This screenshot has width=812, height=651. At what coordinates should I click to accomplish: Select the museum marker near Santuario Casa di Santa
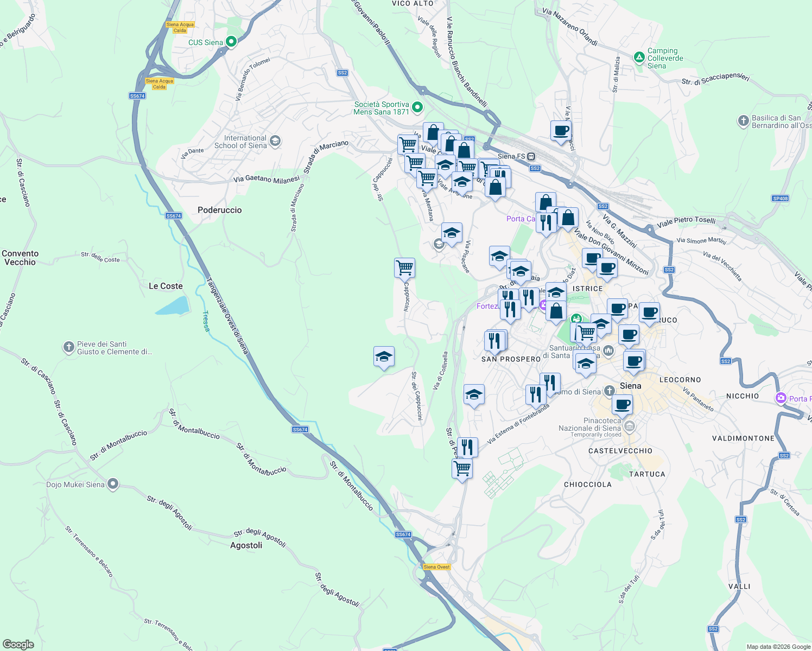click(608, 351)
